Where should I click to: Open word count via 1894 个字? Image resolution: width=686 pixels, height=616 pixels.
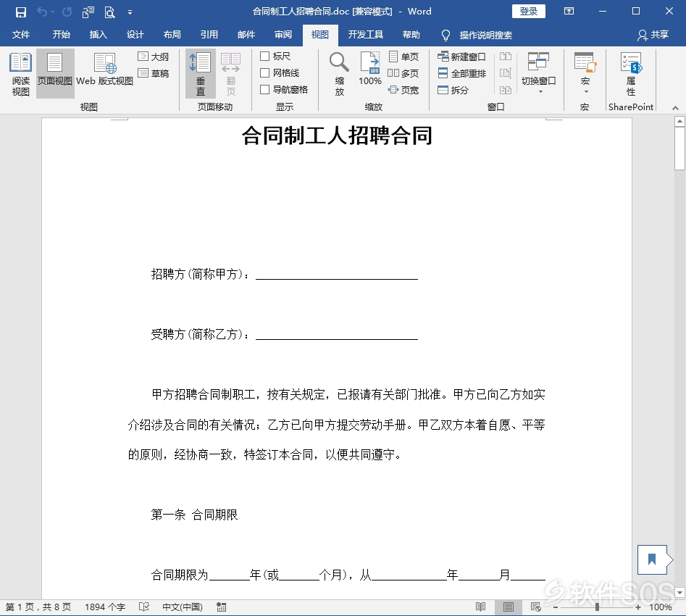click(105, 607)
